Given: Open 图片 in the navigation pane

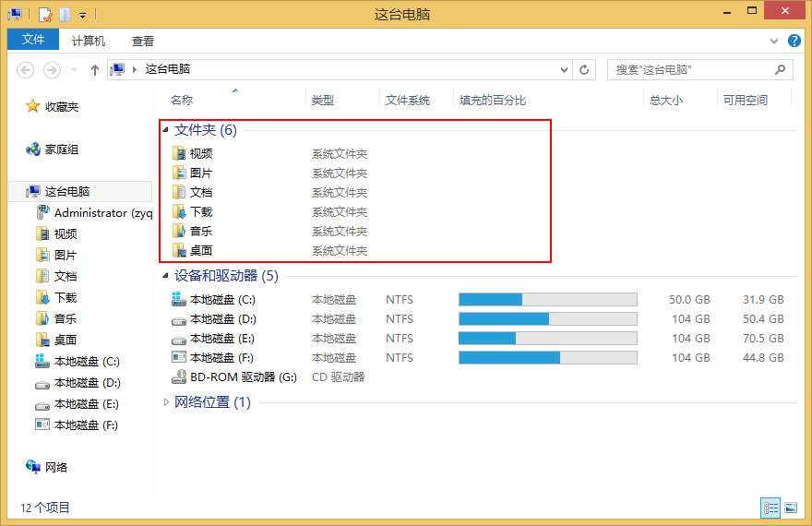Looking at the screenshot, I should pyautogui.click(x=66, y=256).
